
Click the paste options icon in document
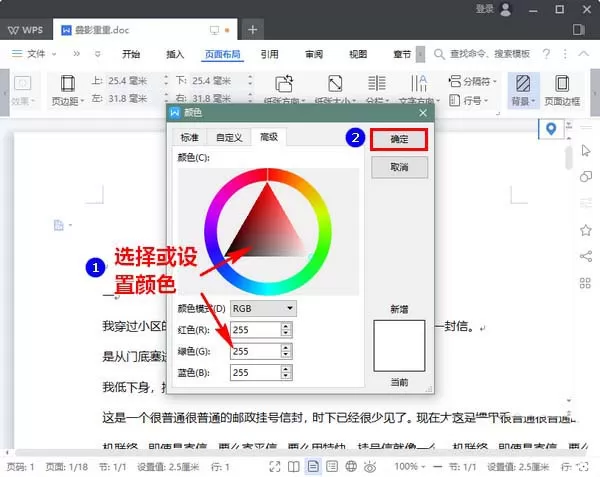59,225
